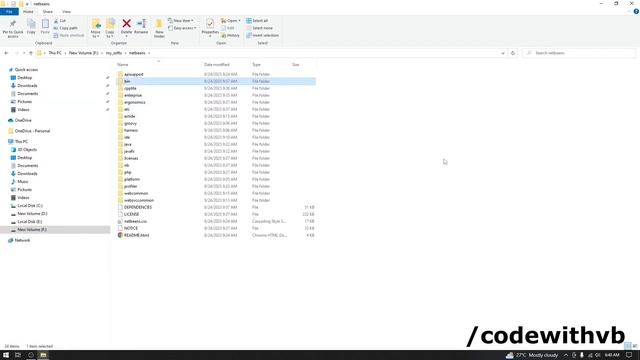Open the File menu tab
The width and height of the screenshot is (640, 360).
pos(9,12)
